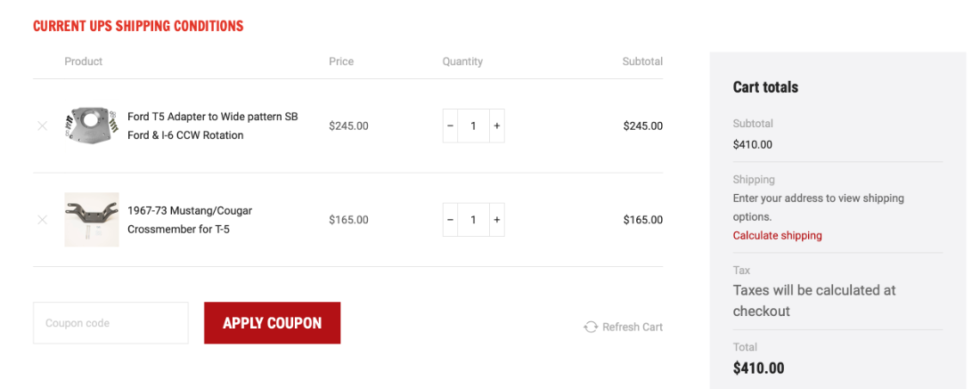Open Ford T5 Adapter product thumbnail
Screen dimensions: 980x389
tap(92, 126)
